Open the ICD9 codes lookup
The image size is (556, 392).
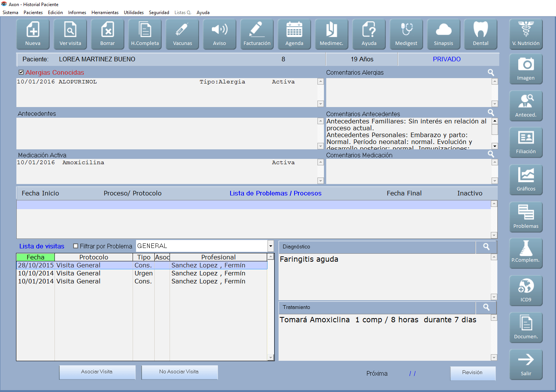point(526,291)
